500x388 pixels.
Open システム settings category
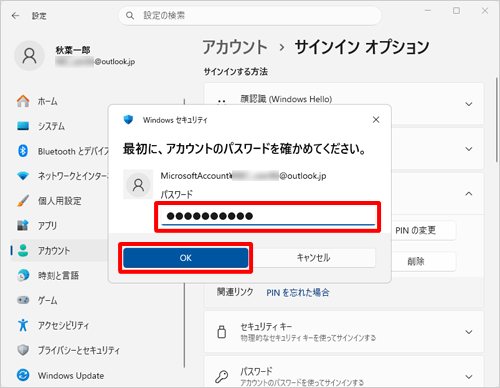coord(51,126)
